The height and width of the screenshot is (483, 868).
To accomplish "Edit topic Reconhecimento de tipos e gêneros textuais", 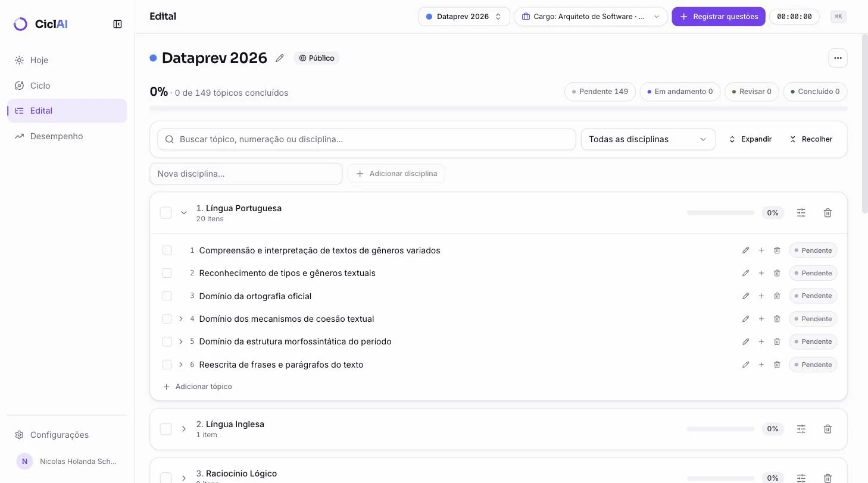I will (745, 273).
